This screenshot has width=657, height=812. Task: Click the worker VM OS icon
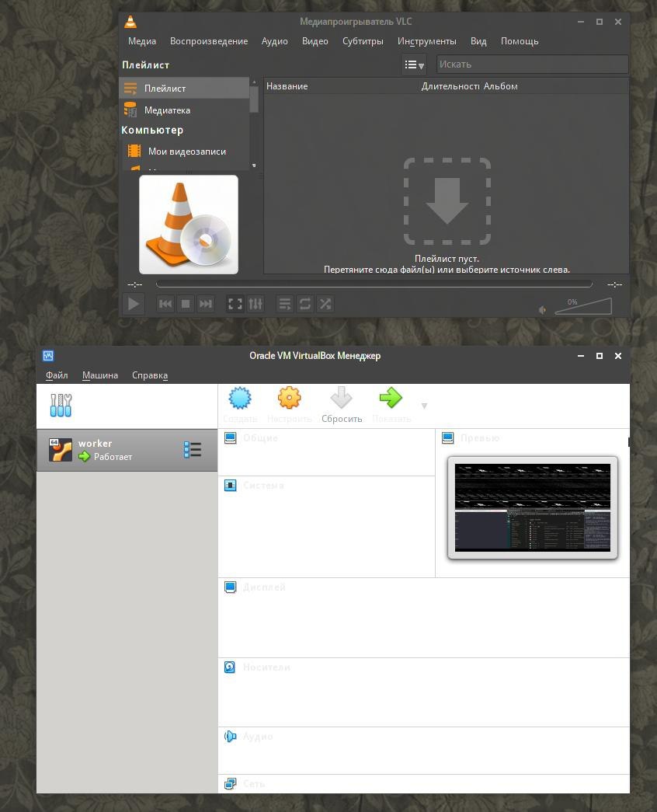pyautogui.click(x=60, y=449)
